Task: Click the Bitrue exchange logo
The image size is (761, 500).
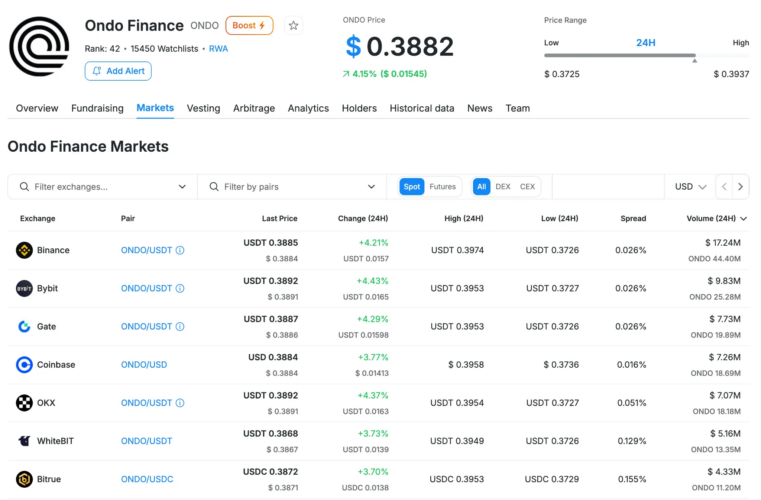Action: tap(24, 479)
